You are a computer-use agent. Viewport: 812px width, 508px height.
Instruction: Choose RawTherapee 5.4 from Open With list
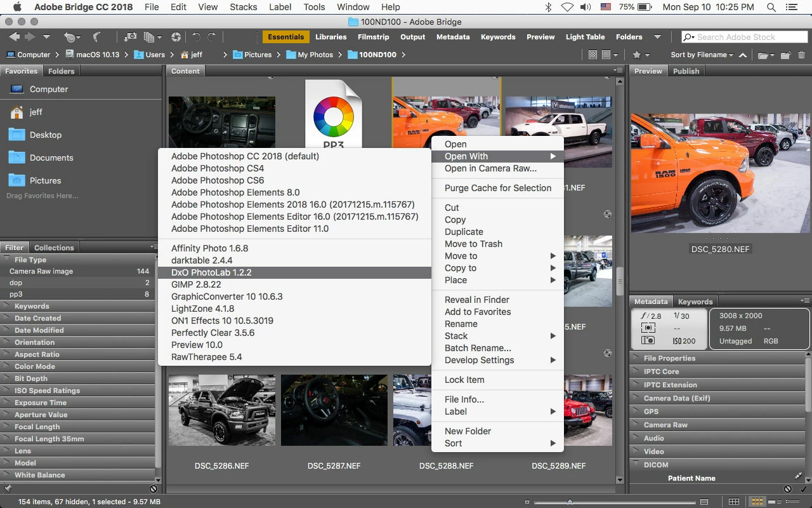pos(294,357)
